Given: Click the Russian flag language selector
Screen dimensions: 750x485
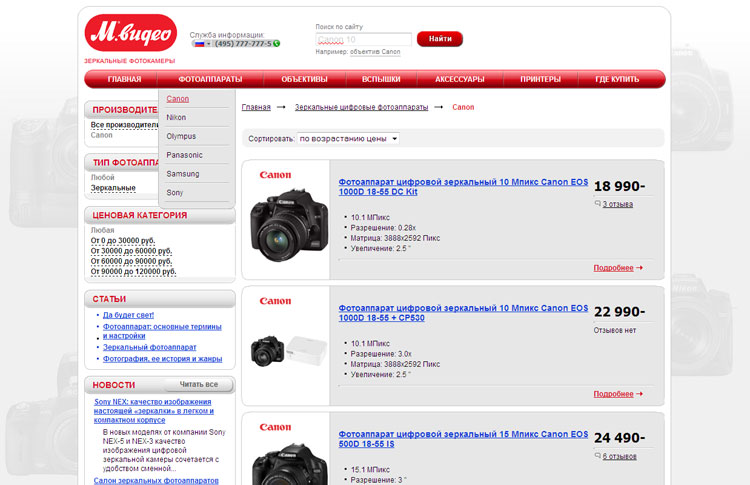Looking at the screenshot, I should 198,44.
